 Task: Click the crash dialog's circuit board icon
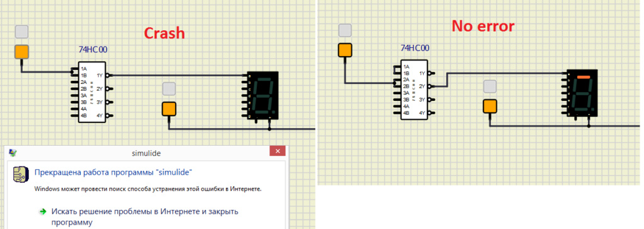pos(20,174)
